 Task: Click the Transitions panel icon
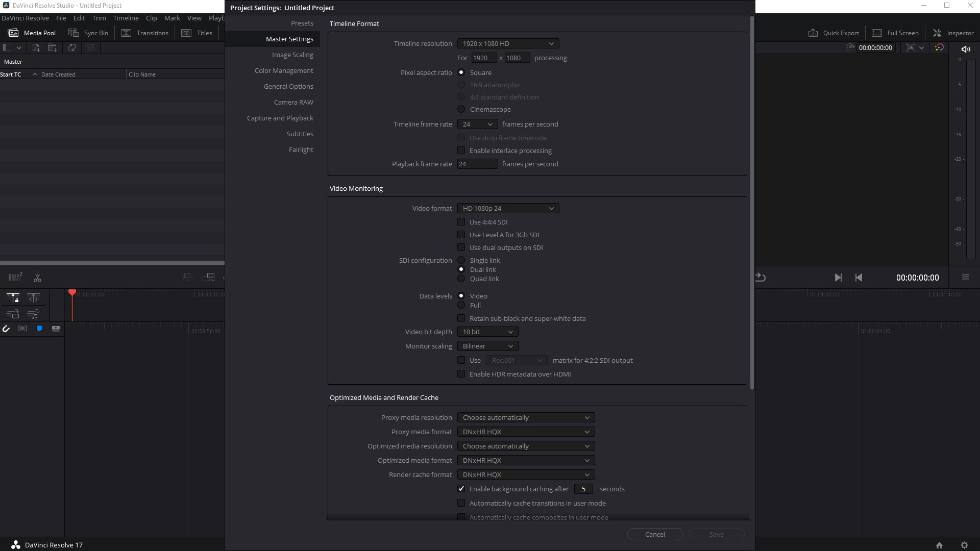point(125,32)
